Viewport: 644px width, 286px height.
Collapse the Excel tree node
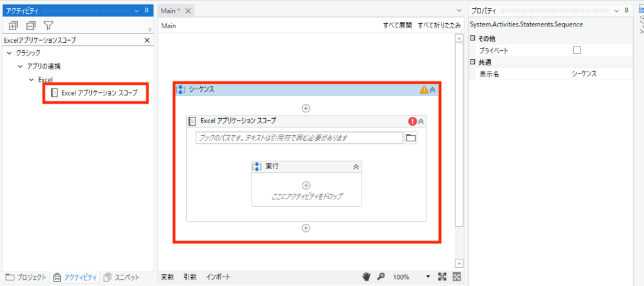31,80
